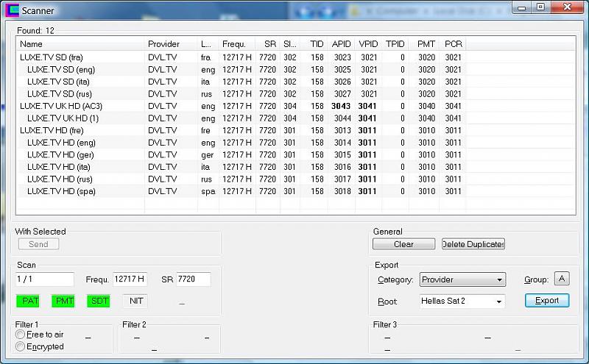The height and width of the screenshot is (364, 589).
Task: Select the LUXE.TV HD (spa) row
Action: coord(241,191)
